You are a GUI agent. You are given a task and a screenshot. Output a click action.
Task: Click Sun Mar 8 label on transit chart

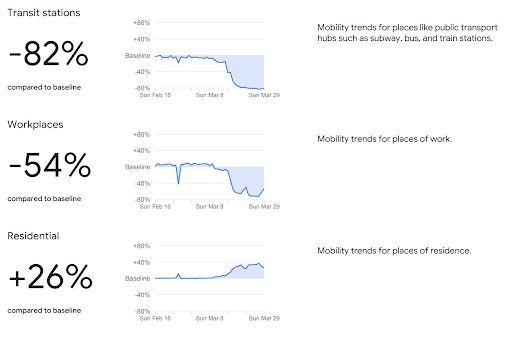210,95
